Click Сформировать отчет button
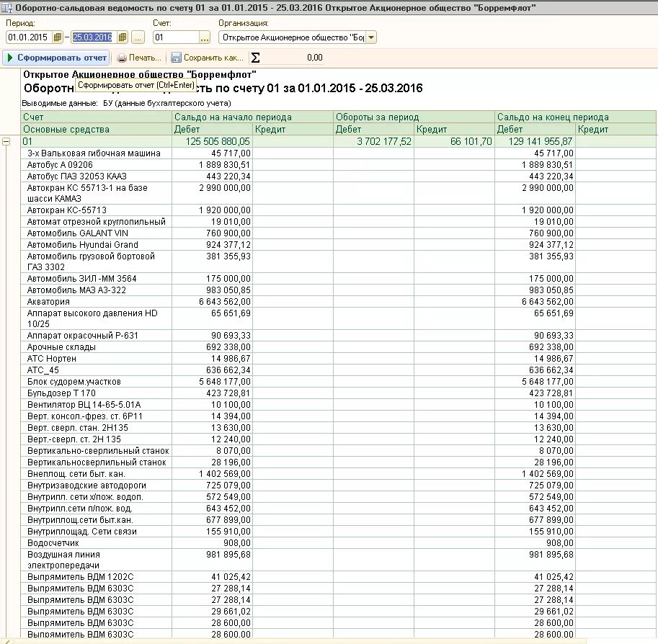This screenshot has width=658, height=644. pyautogui.click(x=56, y=58)
